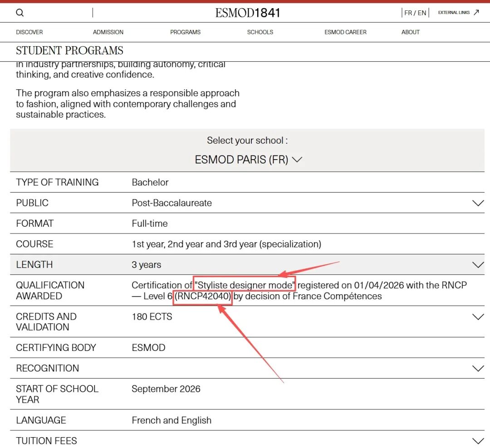The width and height of the screenshot is (490, 448).
Task: Click the RECOGNITION label
Action: [x=48, y=368]
